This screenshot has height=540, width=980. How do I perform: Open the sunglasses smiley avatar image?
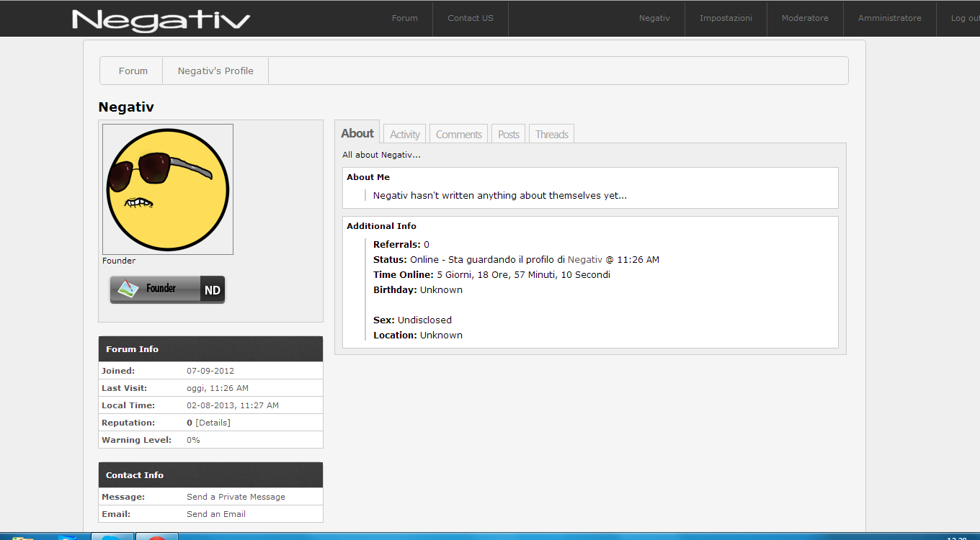[167, 189]
